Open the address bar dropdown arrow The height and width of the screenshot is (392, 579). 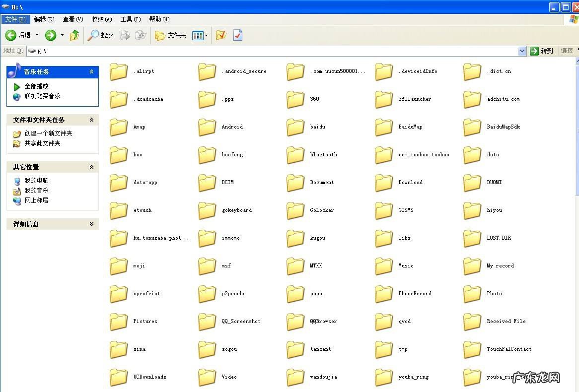(x=522, y=51)
